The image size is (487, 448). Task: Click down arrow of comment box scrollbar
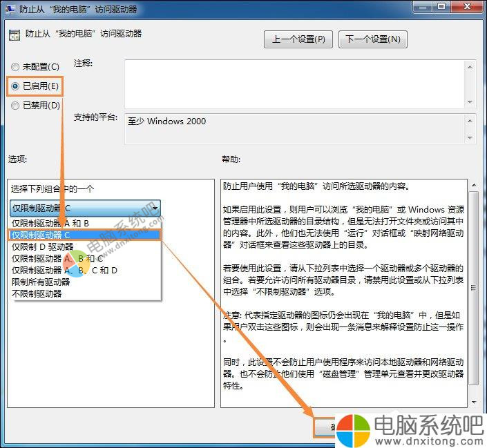tap(470, 102)
